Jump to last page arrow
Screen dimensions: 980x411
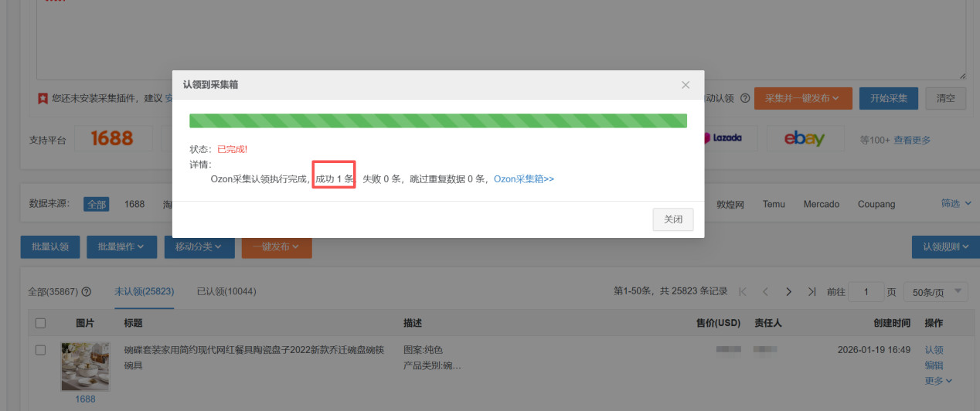(x=812, y=292)
